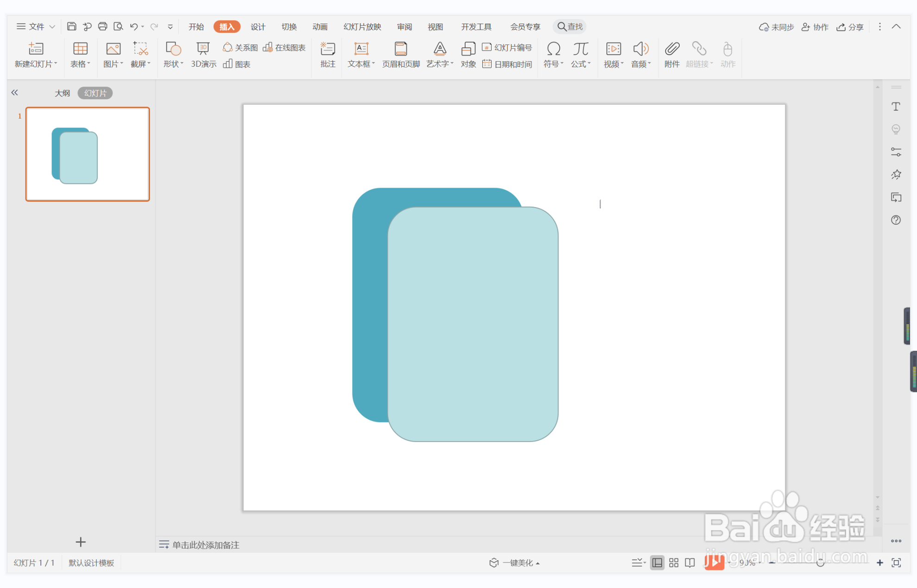Click the 附件 attachment paperclip icon

coord(671,55)
